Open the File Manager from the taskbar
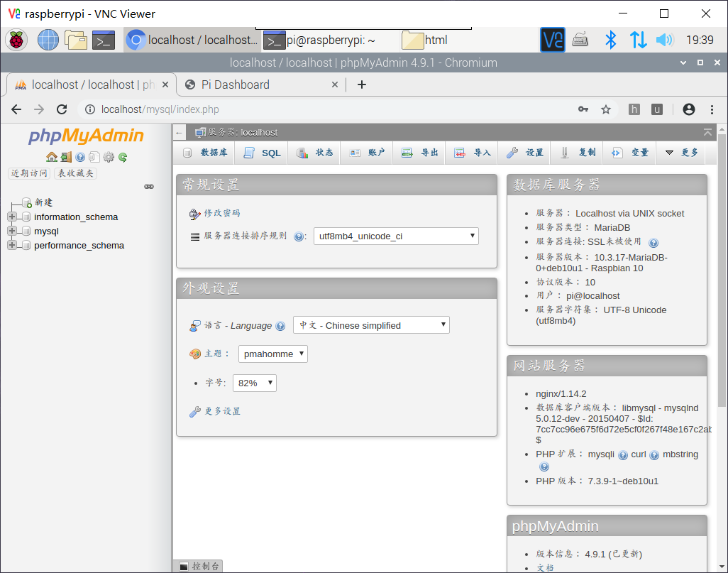This screenshot has width=728, height=573. pyautogui.click(x=76, y=40)
